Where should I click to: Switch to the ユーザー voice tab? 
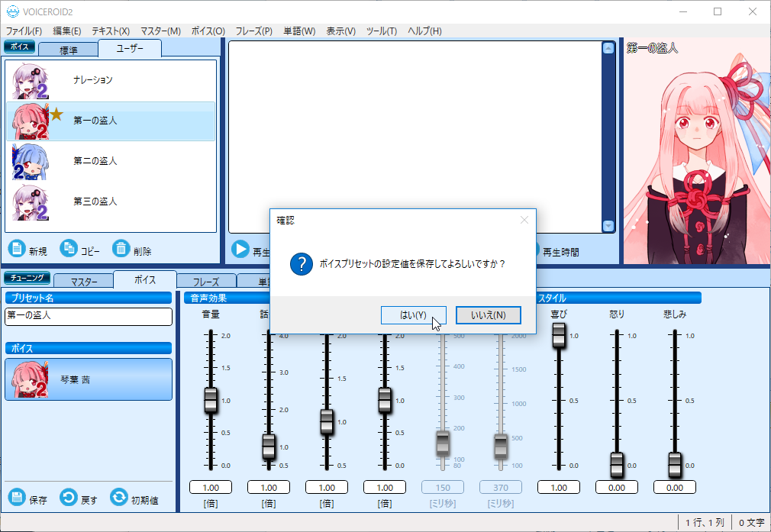(130, 48)
